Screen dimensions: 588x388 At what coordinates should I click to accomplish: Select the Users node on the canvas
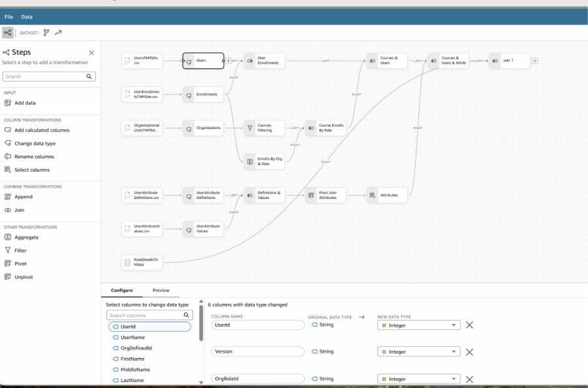203,61
